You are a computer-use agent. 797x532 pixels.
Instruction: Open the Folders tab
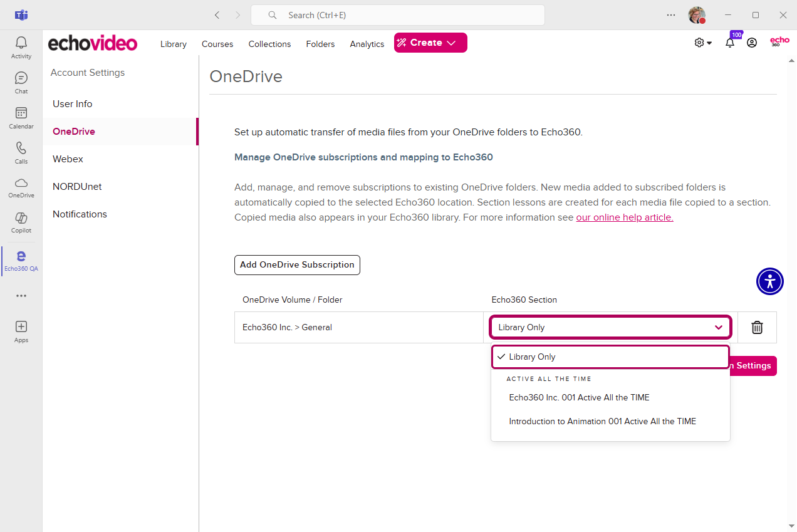coord(320,44)
